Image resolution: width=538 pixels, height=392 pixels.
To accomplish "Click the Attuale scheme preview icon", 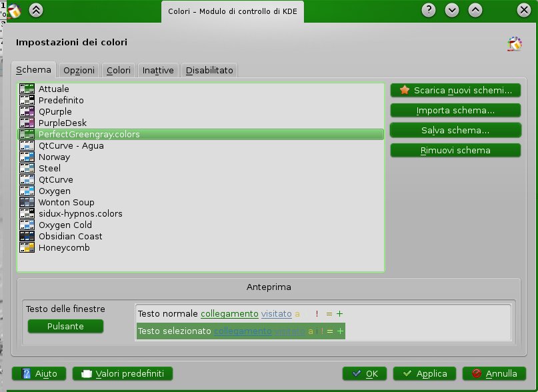I will [27, 89].
